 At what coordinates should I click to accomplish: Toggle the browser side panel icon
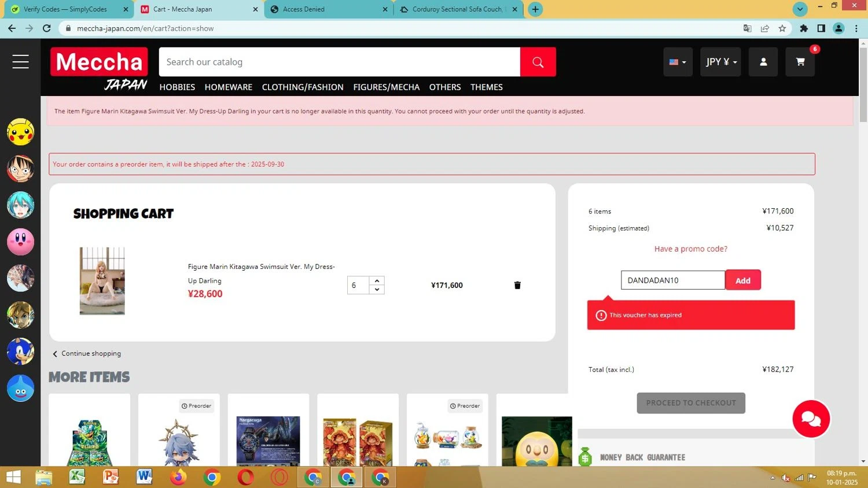point(821,28)
